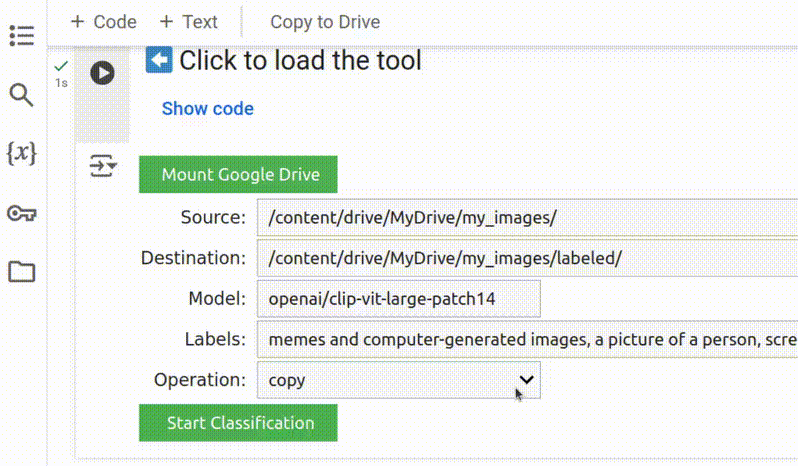The height and width of the screenshot is (466, 798).
Task: Open the find and replace search panel
Action: (x=21, y=95)
